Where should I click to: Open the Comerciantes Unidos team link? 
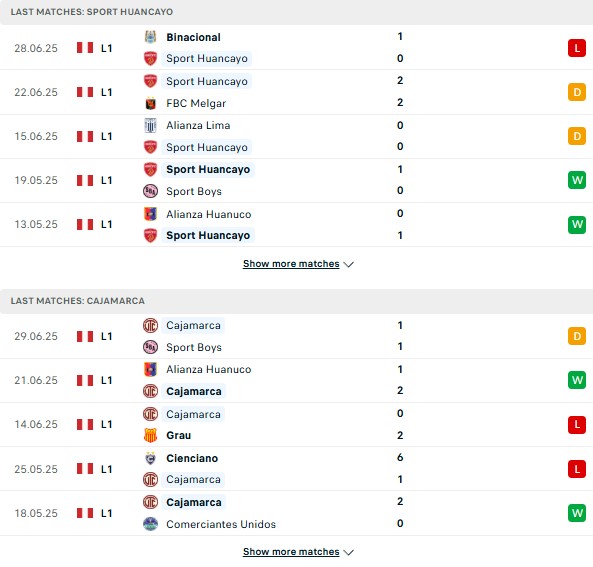[221, 524]
